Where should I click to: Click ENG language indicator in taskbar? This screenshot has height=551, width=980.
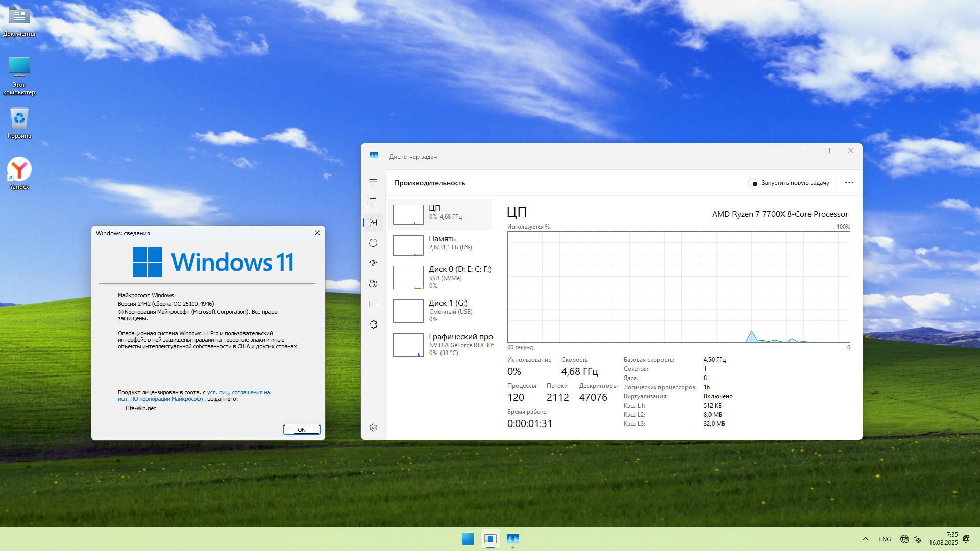pos(885,539)
